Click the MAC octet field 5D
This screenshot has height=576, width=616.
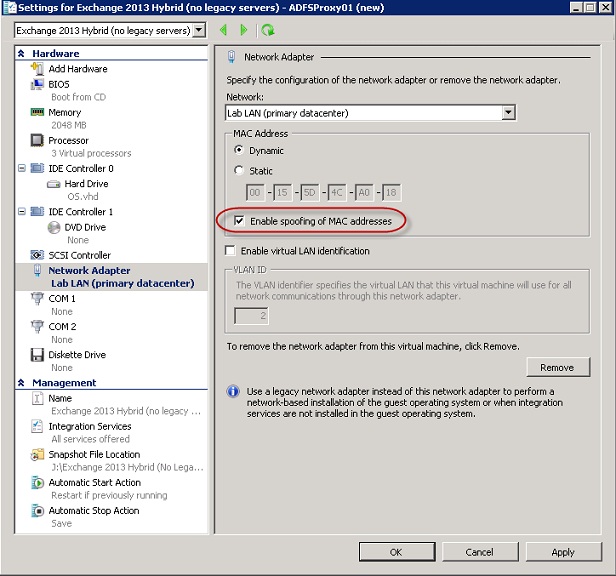pyautogui.click(x=310, y=193)
